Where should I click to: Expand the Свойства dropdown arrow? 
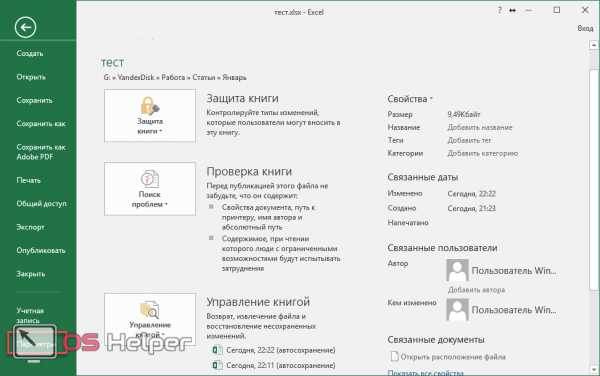[x=431, y=99]
